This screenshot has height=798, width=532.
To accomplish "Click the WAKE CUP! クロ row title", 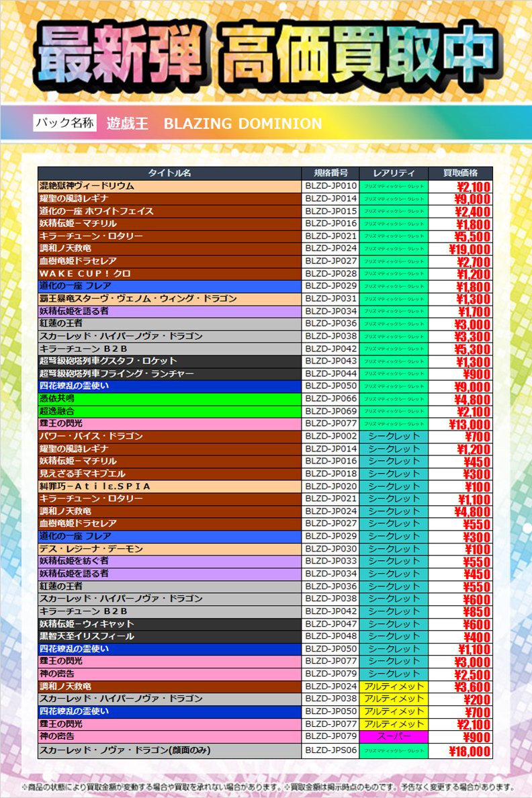I will coord(85,274).
